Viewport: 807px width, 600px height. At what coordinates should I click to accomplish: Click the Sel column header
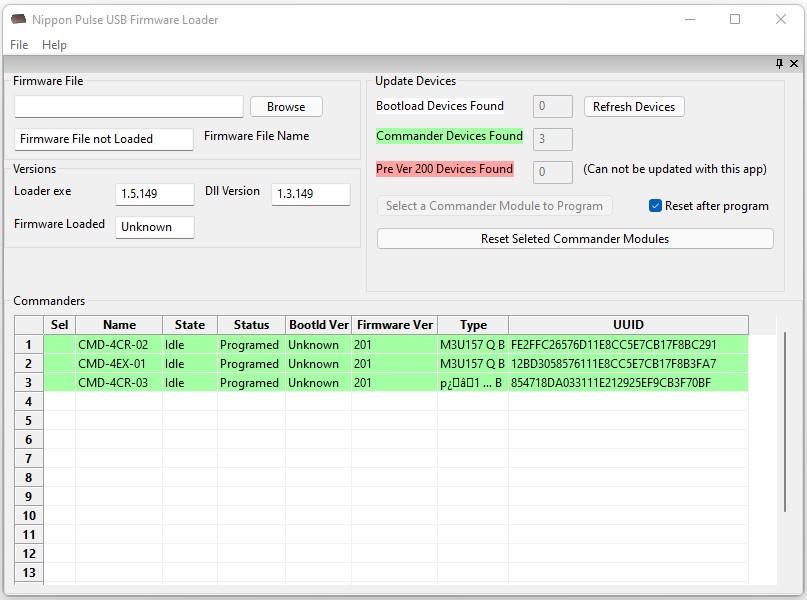59,325
